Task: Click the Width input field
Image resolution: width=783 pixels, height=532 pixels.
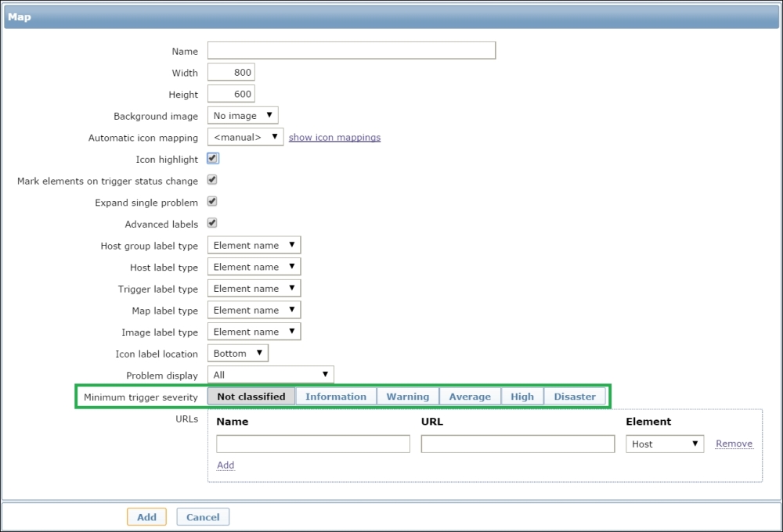Action: pyautogui.click(x=232, y=73)
